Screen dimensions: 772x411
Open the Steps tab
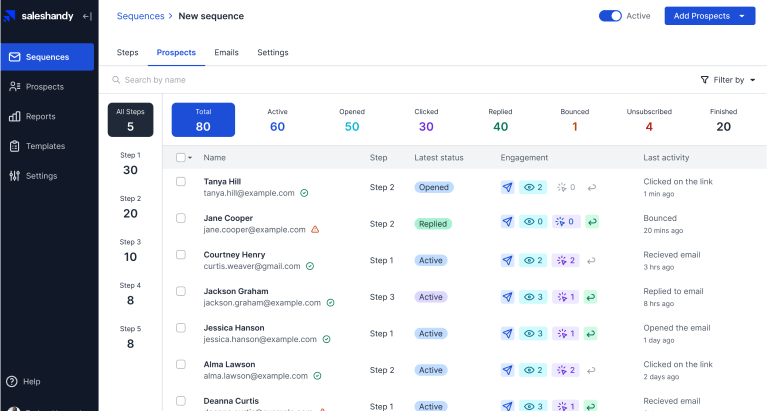(128, 52)
